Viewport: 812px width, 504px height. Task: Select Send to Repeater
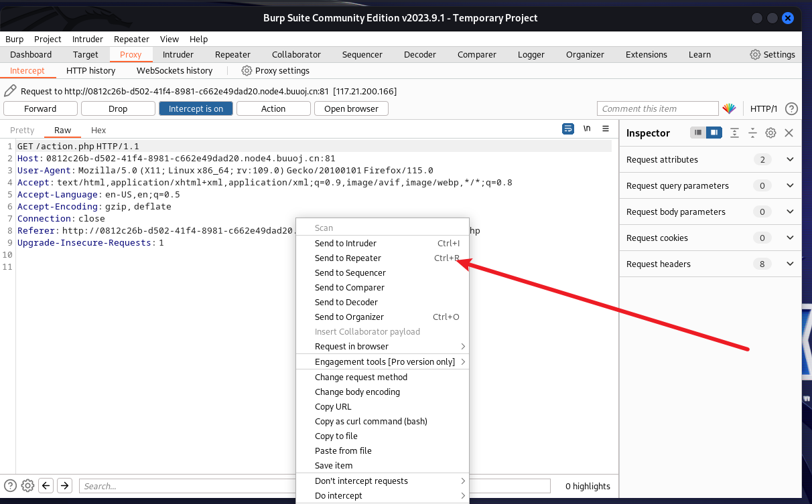tap(383, 258)
